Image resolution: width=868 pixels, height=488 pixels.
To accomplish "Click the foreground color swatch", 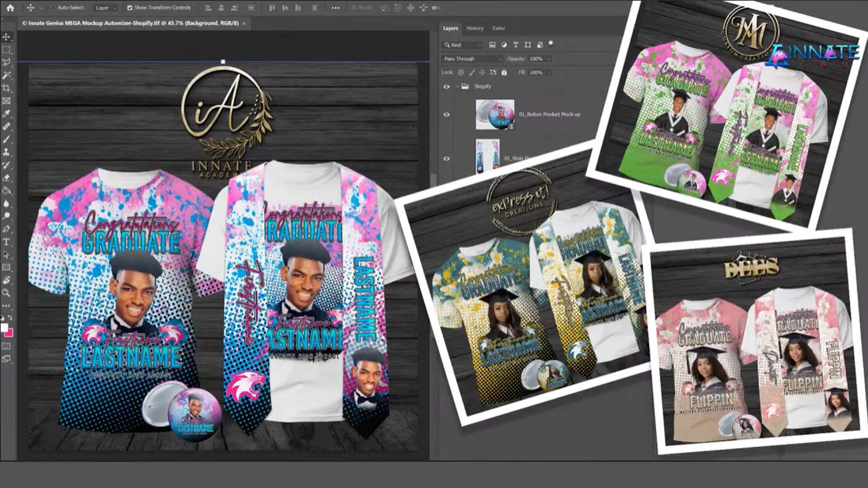I will click(x=4, y=328).
